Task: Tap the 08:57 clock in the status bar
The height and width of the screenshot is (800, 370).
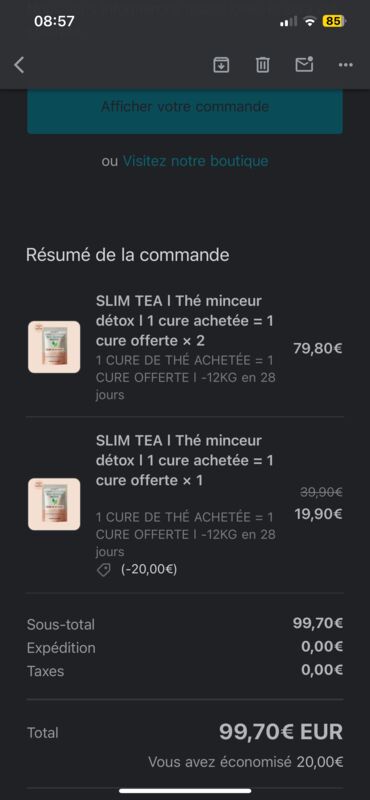Action: tap(54, 21)
